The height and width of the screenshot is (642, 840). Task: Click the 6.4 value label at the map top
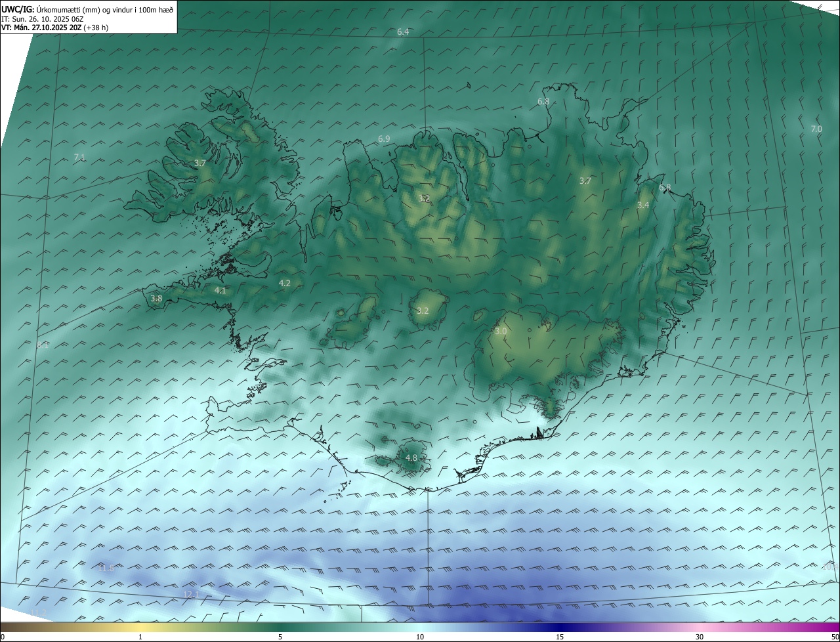403,32
